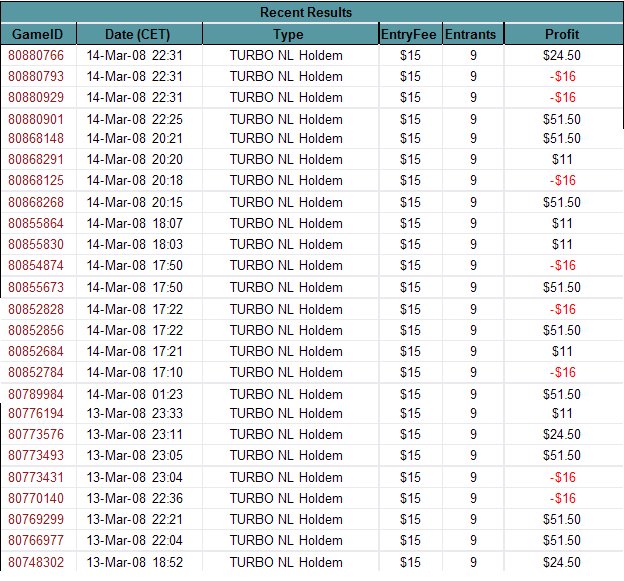Open game ID 80880929 link

coord(36,97)
